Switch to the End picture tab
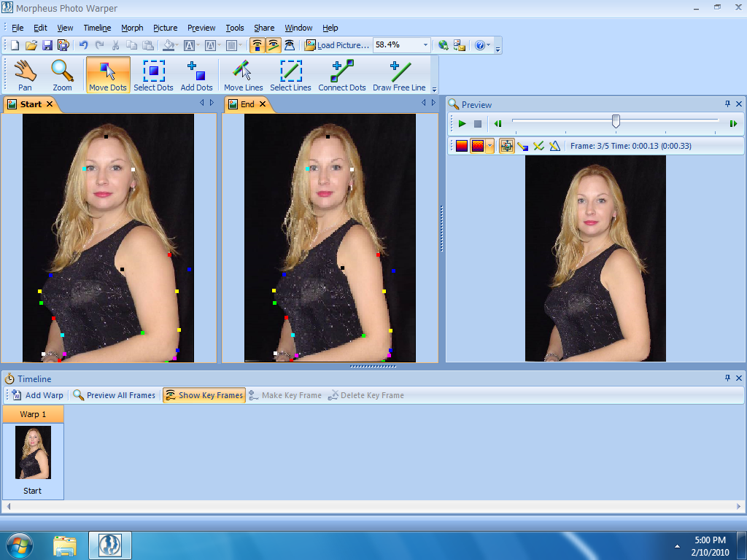747x560 pixels. (x=247, y=104)
